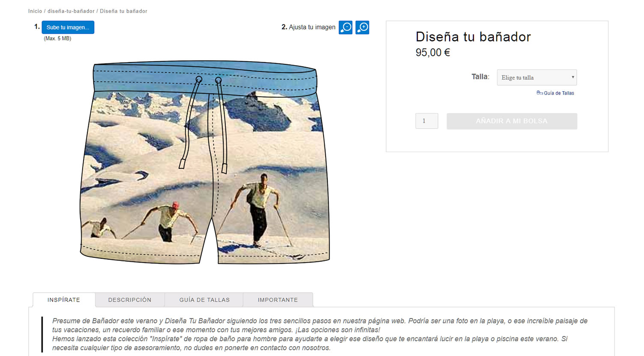
Task: Click the 95,00 € price text
Action: pyautogui.click(x=433, y=53)
